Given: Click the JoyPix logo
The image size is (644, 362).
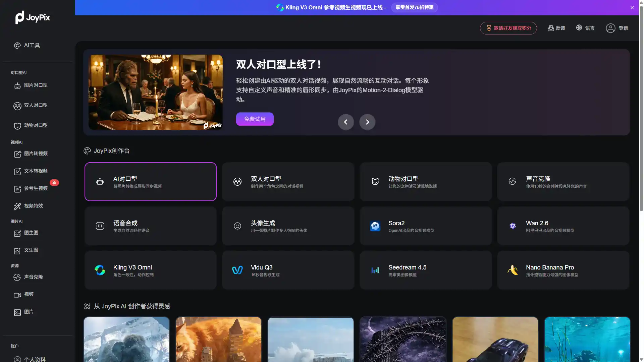Looking at the screenshot, I should pos(33,17).
